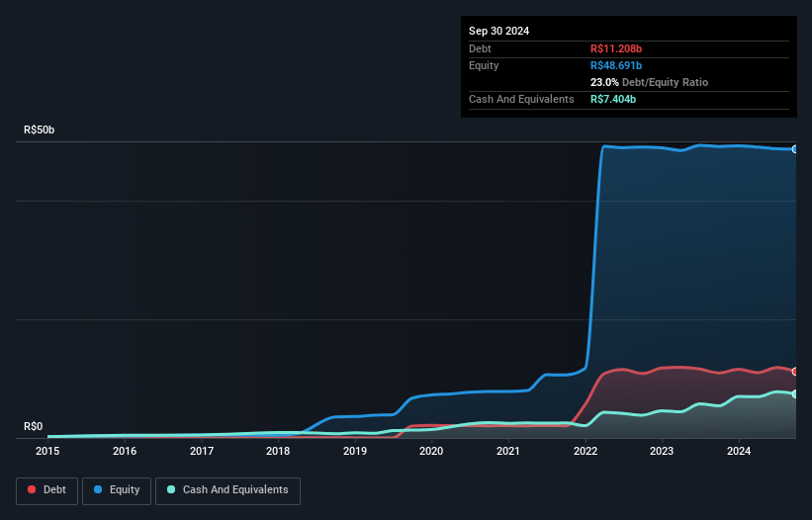Toggle the Equity legend button
Image resolution: width=812 pixels, height=520 pixels.
[117, 490]
